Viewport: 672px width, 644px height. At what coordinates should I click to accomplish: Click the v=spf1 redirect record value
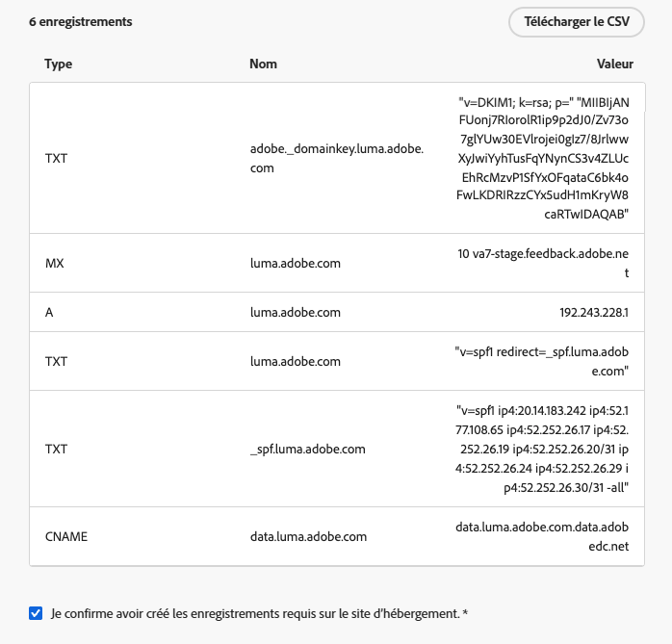[541, 361]
